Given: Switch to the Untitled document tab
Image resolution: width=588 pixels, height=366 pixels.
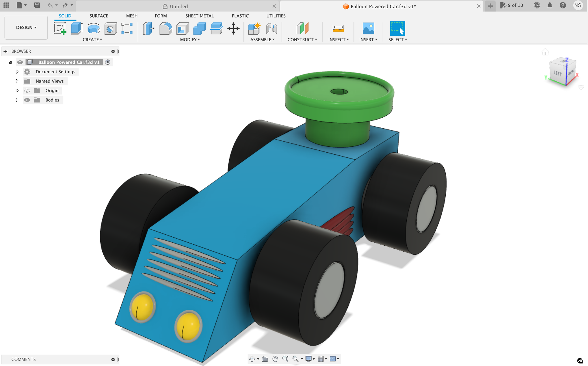Looking at the screenshot, I should [179, 6].
